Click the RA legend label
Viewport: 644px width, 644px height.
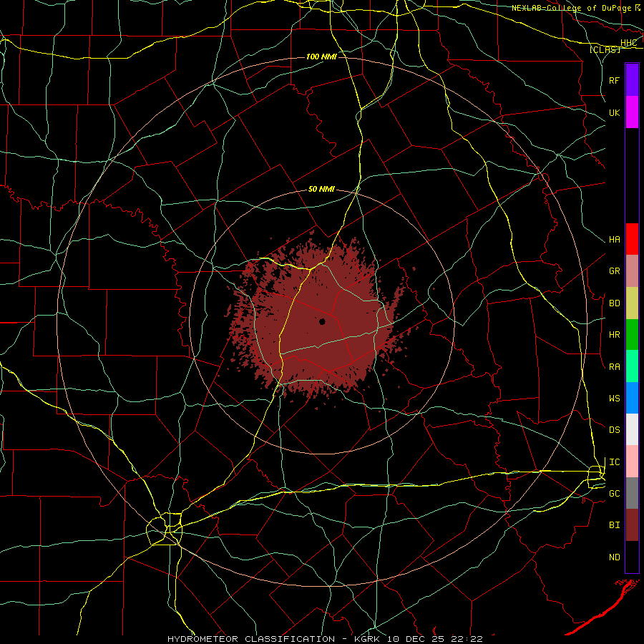point(614,367)
